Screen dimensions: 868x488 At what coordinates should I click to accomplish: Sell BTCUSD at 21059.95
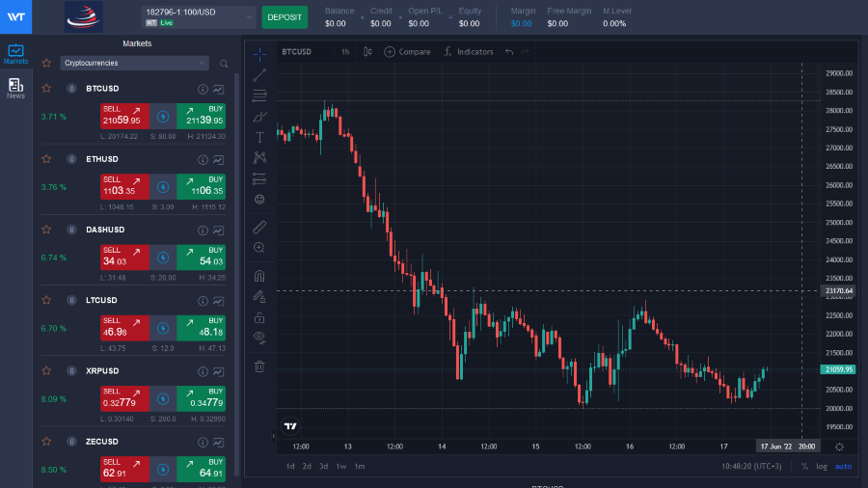[124, 116]
